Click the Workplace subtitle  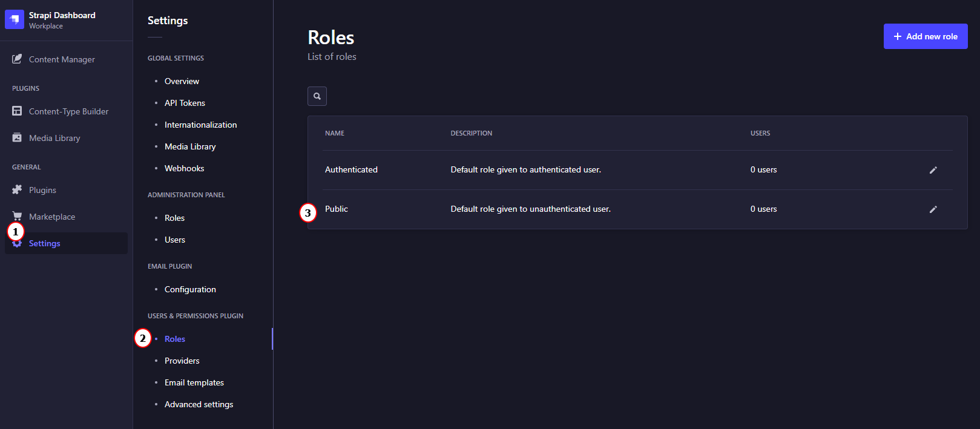[x=46, y=26]
